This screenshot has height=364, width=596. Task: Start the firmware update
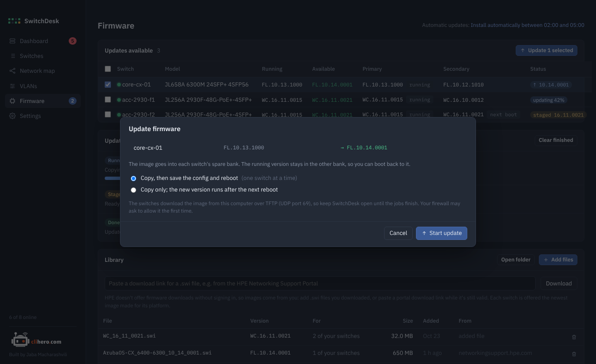(442, 233)
